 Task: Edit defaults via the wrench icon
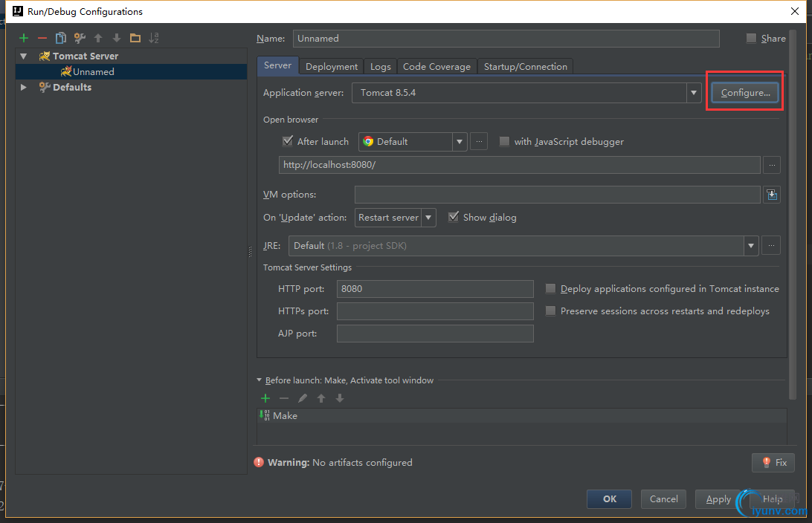coord(80,38)
